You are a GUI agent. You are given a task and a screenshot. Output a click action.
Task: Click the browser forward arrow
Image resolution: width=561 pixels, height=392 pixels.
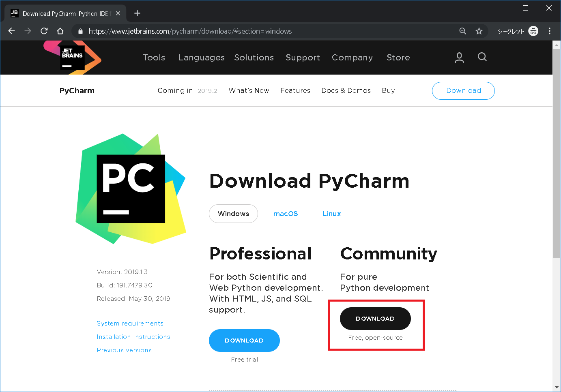click(28, 31)
